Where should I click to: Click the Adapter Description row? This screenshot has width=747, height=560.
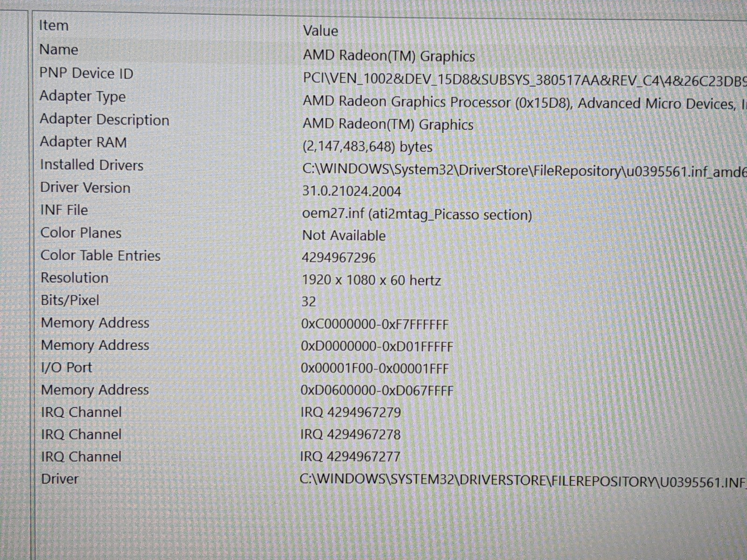point(104,119)
